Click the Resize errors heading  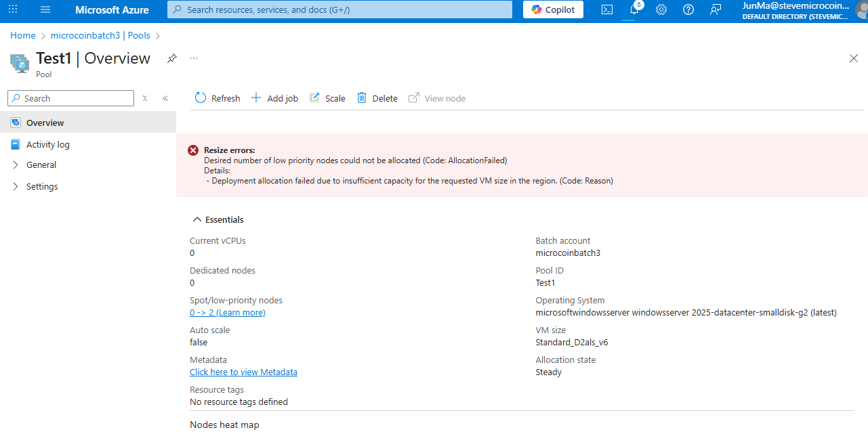230,150
